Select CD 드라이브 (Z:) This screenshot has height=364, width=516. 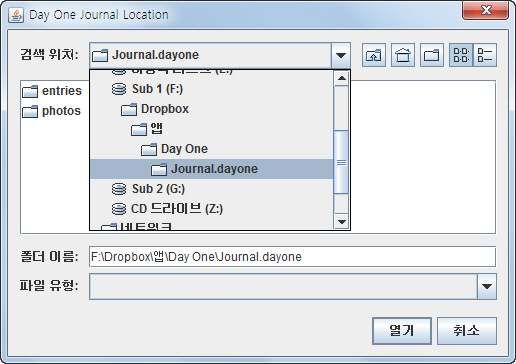[212, 209]
